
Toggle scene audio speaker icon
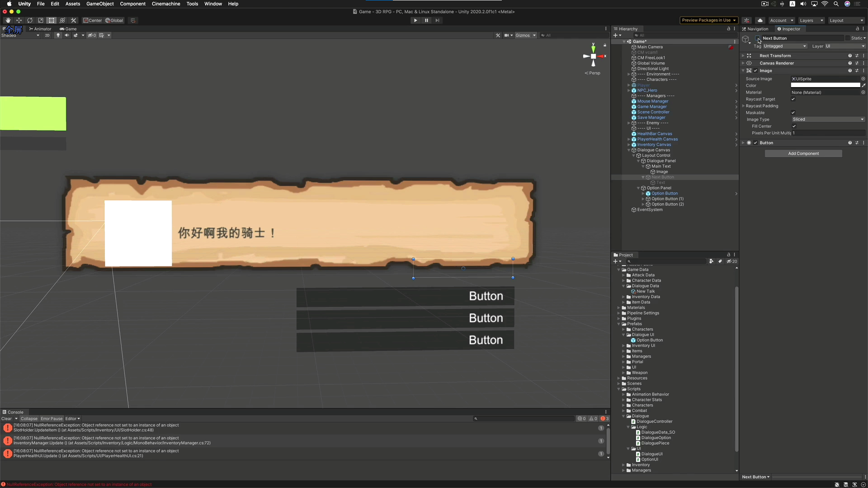tap(67, 35)
